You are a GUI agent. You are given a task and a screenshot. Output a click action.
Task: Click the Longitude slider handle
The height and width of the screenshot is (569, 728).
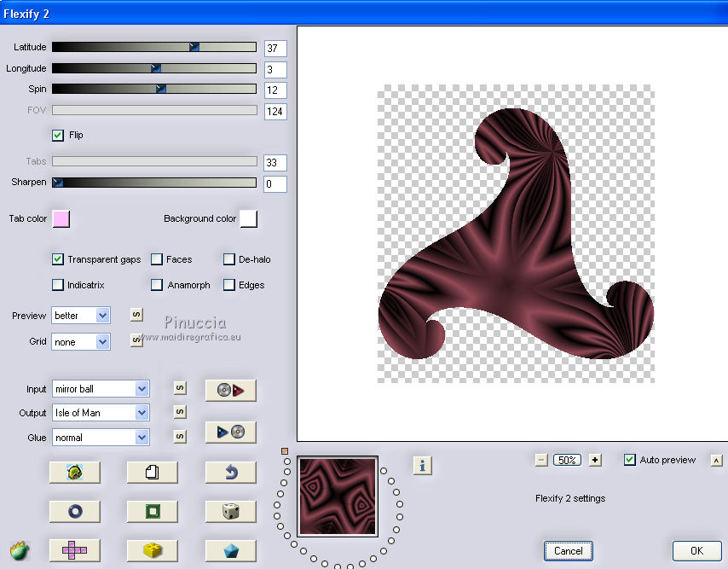point(156,68)
